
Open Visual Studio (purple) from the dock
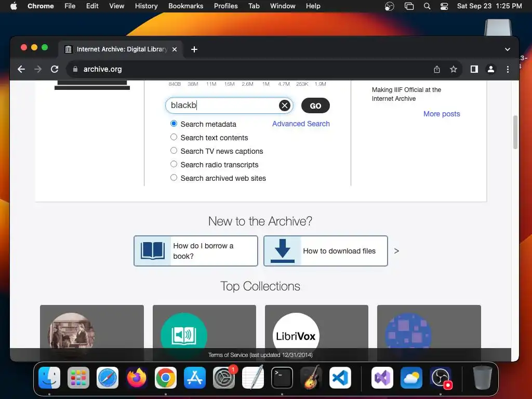[x=382, y=378]
